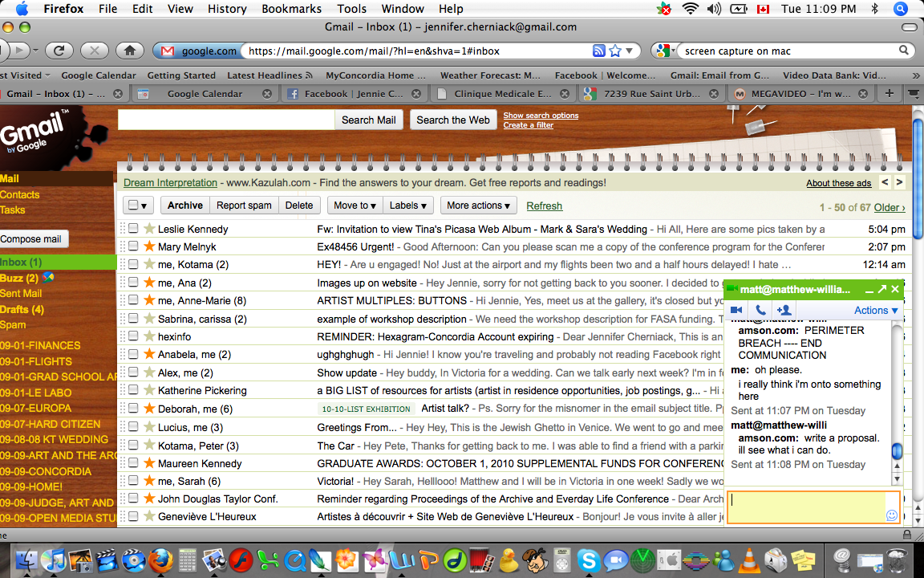Check the Lucius, me (3) email checkbox
The height and width of the screenshot is (578, 924).
(133, 426)
